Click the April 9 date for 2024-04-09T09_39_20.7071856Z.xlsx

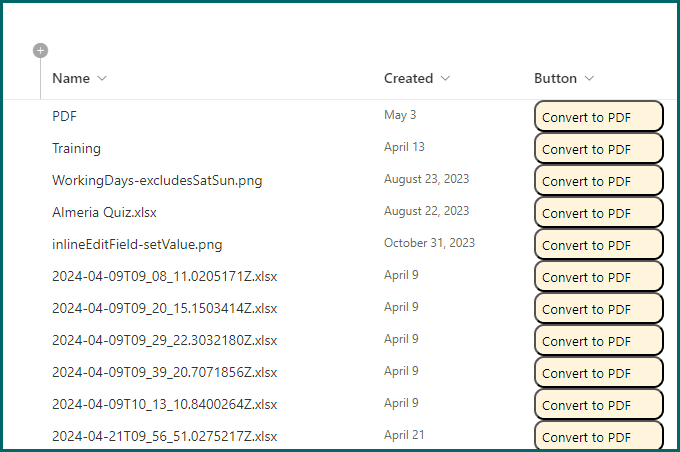pos(401,371)
